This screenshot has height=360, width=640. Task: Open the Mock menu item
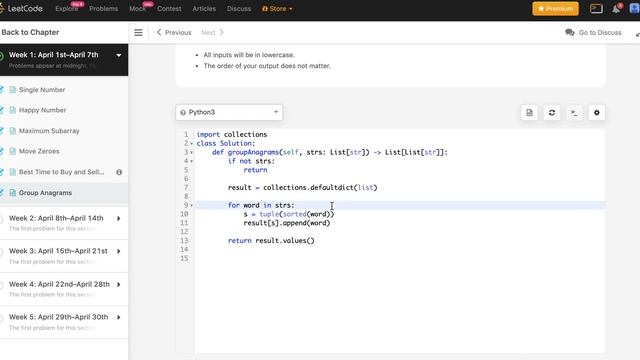pyautogui.click(x=138, y=9)
